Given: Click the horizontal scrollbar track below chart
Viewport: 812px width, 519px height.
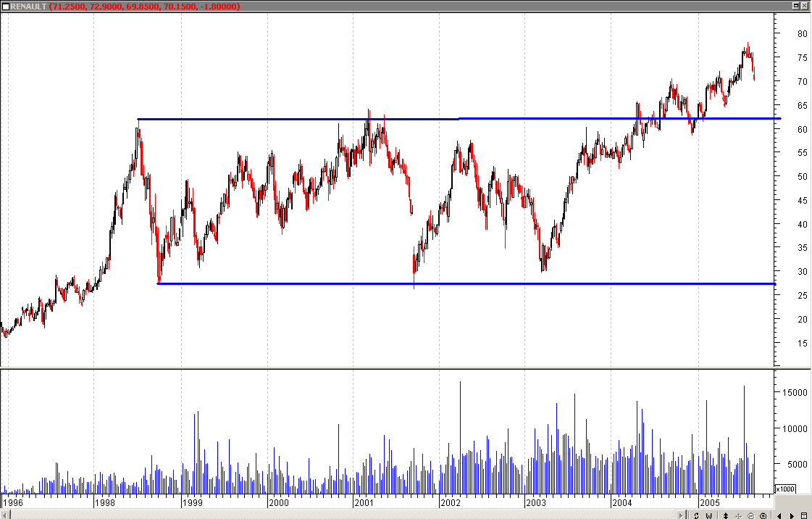Looking at the screenshot, I should pos(342,515).
